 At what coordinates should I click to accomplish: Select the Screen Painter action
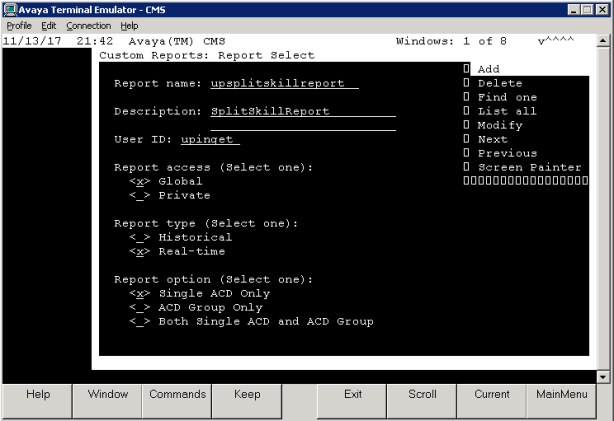[529, 168]
